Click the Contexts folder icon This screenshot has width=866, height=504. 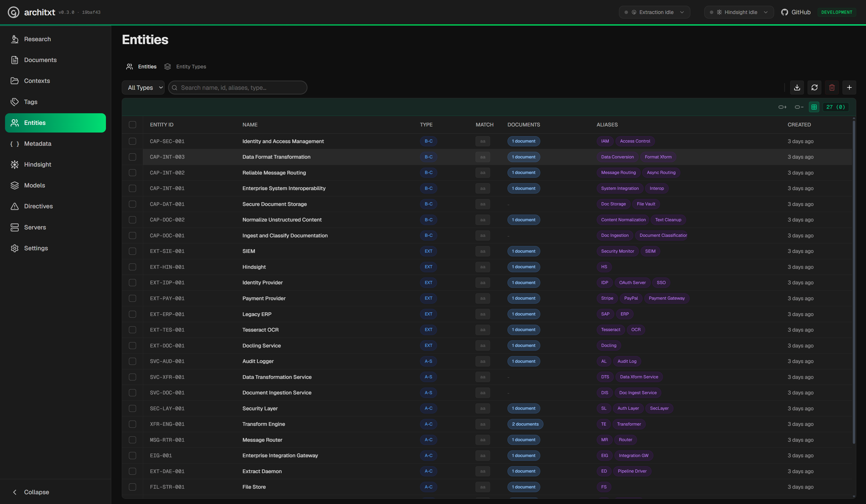(15, 81)
